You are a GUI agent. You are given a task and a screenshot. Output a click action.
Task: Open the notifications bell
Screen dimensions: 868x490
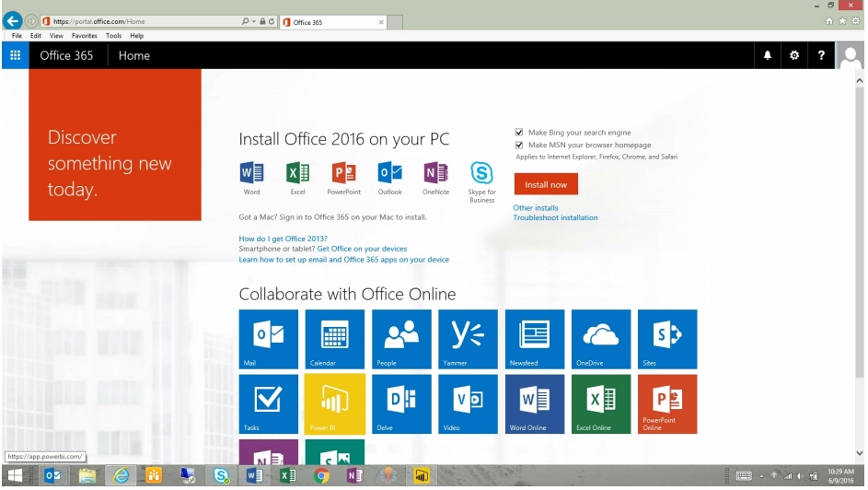pyautogui.click(x=768, y=55)
